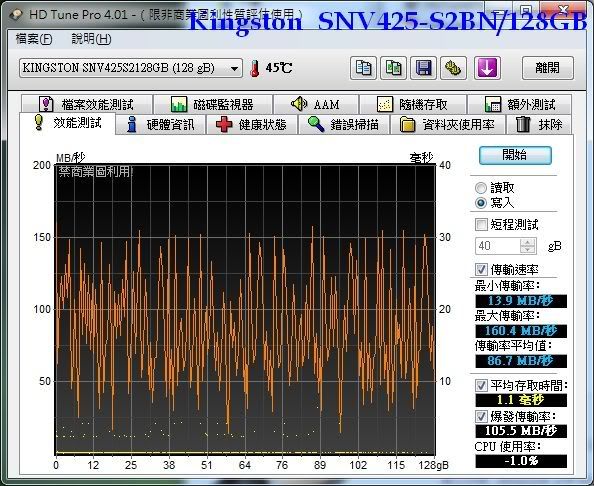Viewport: 594px width, 486px height.
Task: Click the 86.7 MB/秒 average transfer value
Action: pos(521,361)
